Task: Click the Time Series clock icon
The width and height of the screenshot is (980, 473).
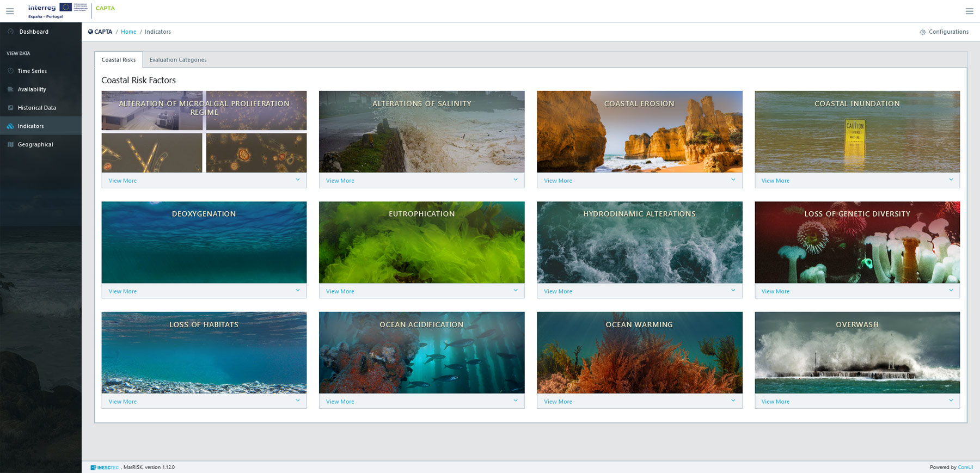Action: (10, 71)
